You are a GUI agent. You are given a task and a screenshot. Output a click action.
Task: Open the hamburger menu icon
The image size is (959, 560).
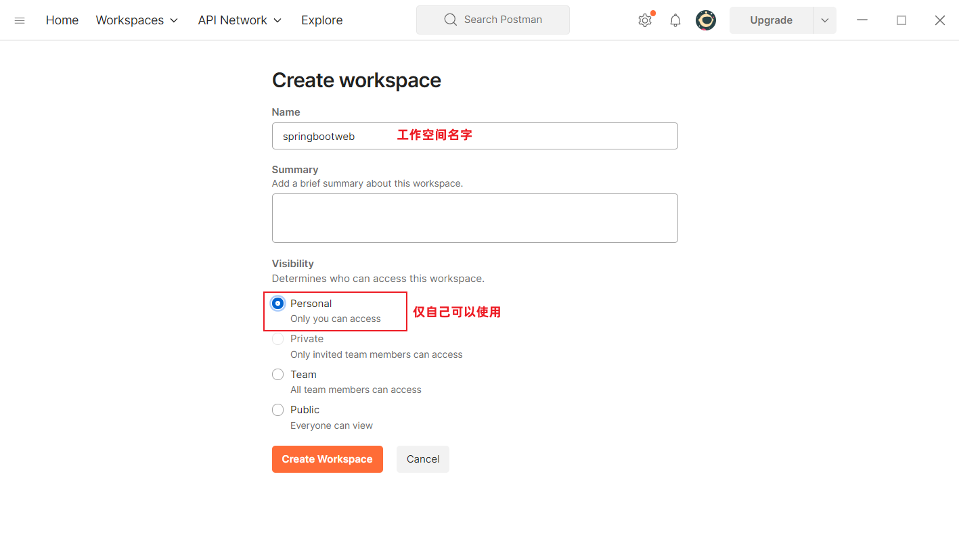tap(20, 20)
